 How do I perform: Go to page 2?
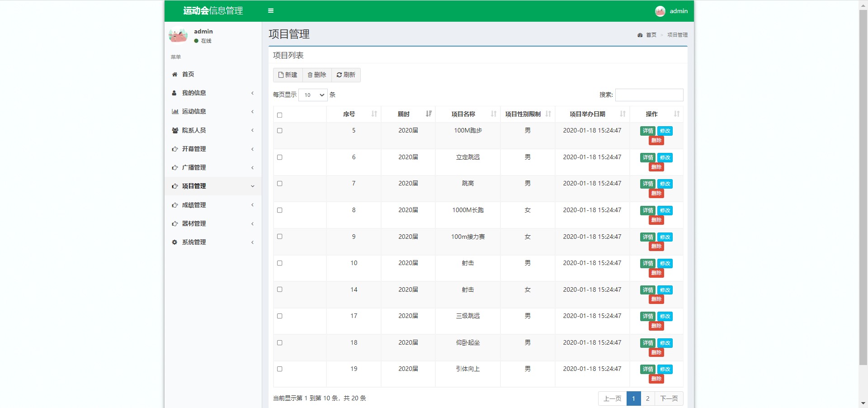point(648,399)
